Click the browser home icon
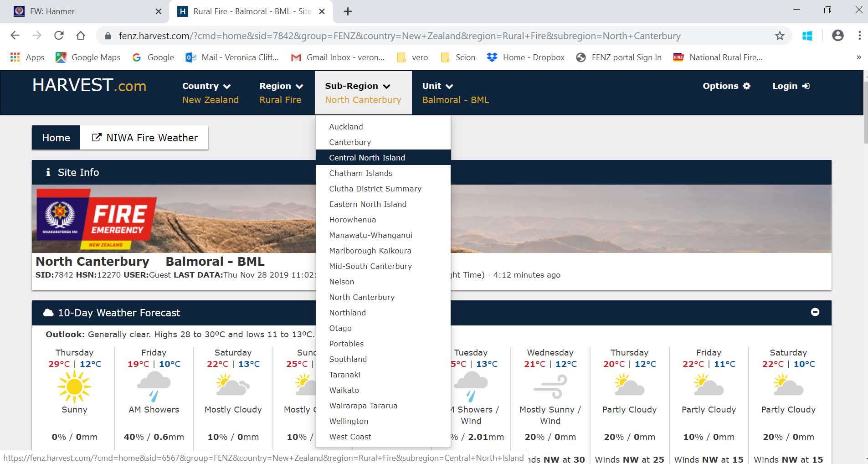The image size is (868, 464). [x=81, y=36]
